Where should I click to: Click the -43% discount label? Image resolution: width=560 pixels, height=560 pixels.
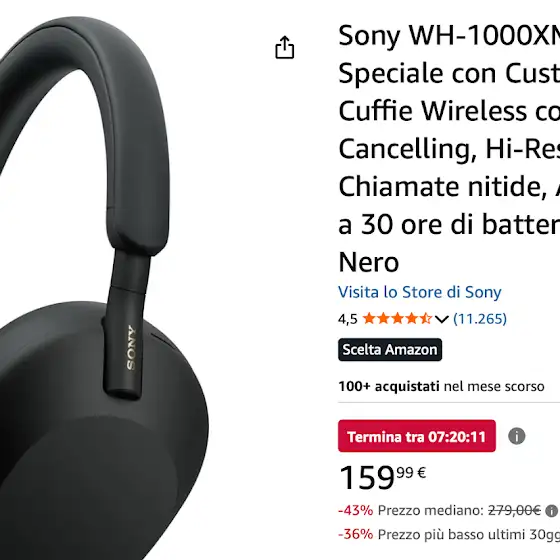pyautogui.click(x=356, y=510)
